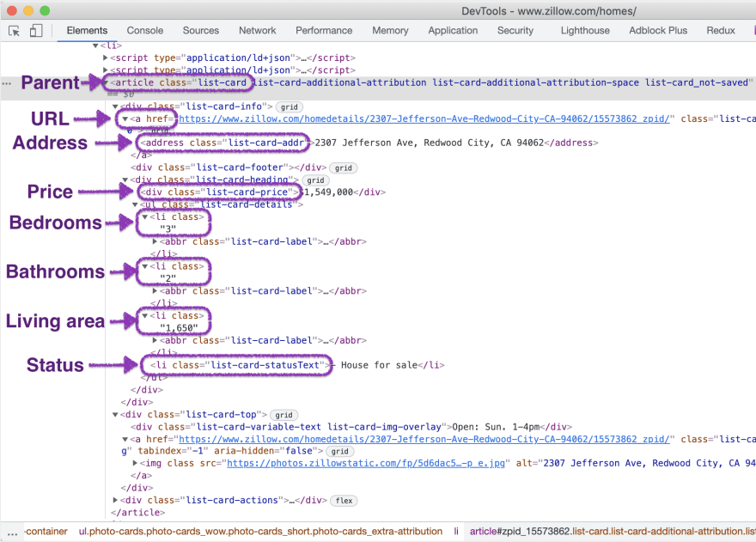Image resolution: width=756 pixels, height=542 pixels.
Task: Expand the abbr node under bathrooms li
Action: (155, 291)
